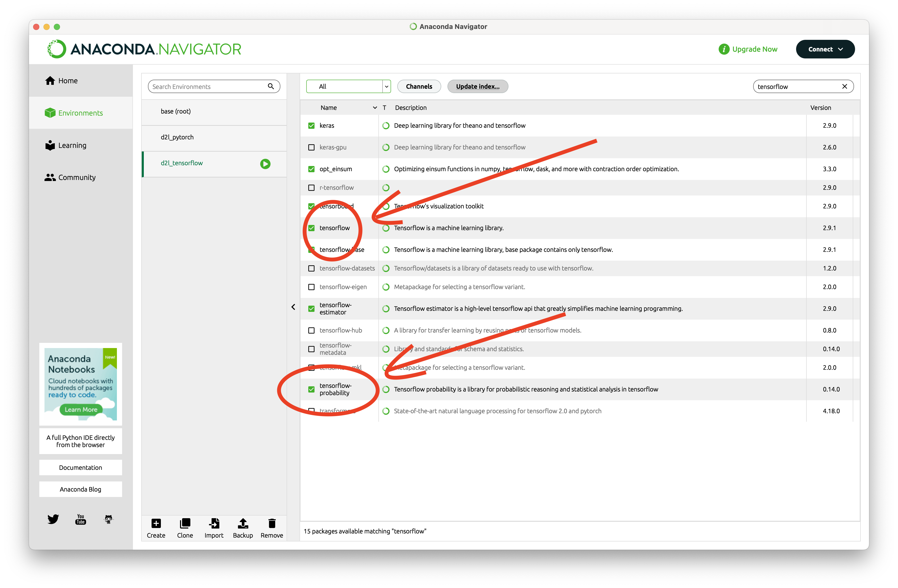Image resolution: width=898 pixels, height=588 pixels.
Task: Click the Import environment icon
Action: click(x=214, y=523)
